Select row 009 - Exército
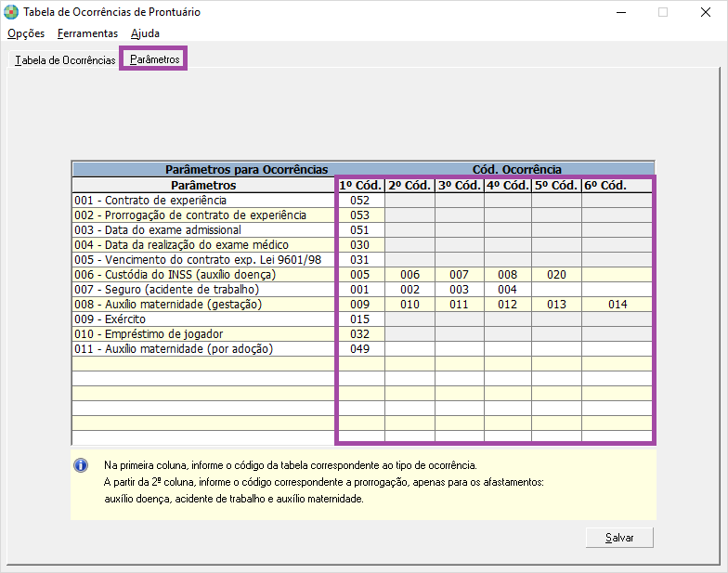 pos(203,319)
